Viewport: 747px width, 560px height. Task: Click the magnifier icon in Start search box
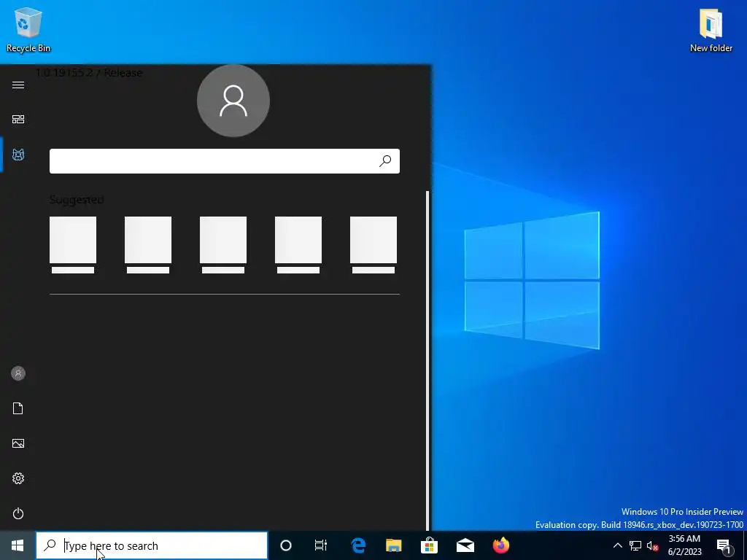click(385, 161)
